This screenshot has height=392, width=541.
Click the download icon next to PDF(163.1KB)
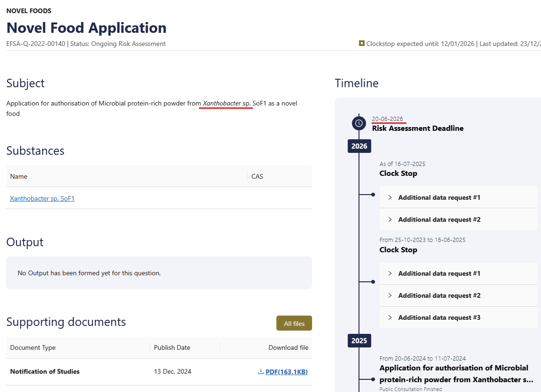pos(261,372)
